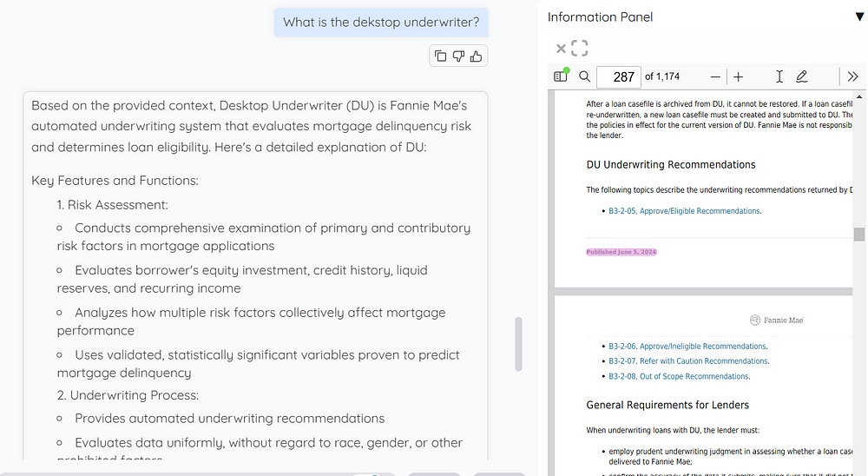Click the 'of 1,174' page count text

click(x=662, y=76)
